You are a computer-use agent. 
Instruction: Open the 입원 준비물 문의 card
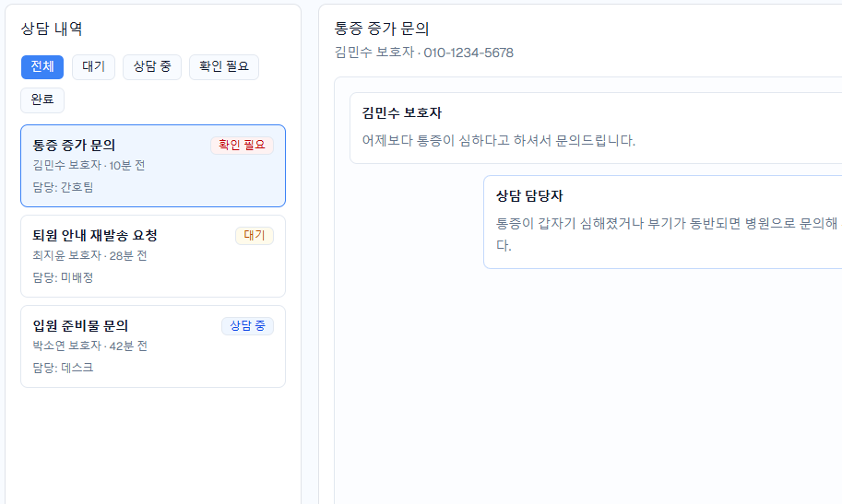[x=153, y=346]
